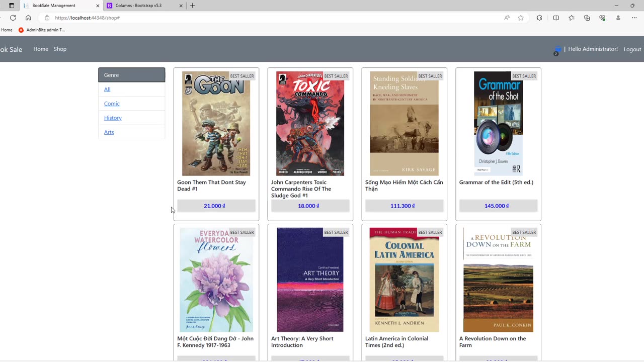The image size is (644, 362).
Task: Click title Art Theory: A Very Short Introduction
Action: coord(302,342)
